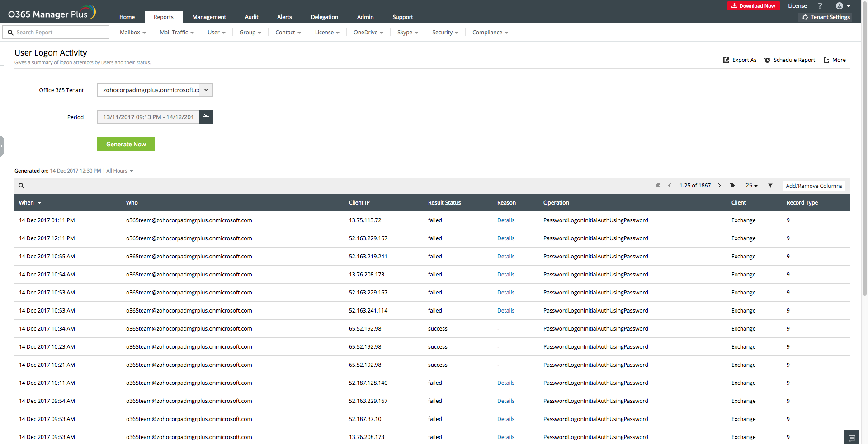Click the Add/Remove Columns button
This screenshot has width=868, height=444.
[x=814, y=186]
